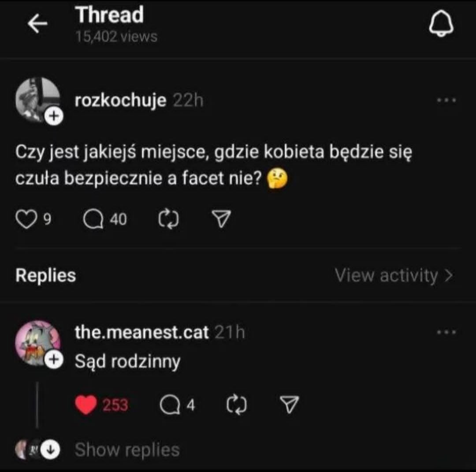Repost rozkochuje's post

167,219
